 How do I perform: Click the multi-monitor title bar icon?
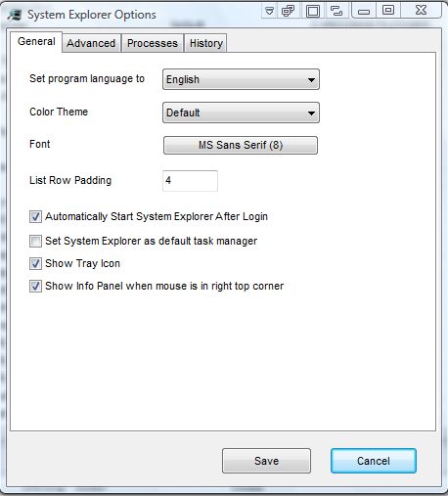tap(288, 11)
